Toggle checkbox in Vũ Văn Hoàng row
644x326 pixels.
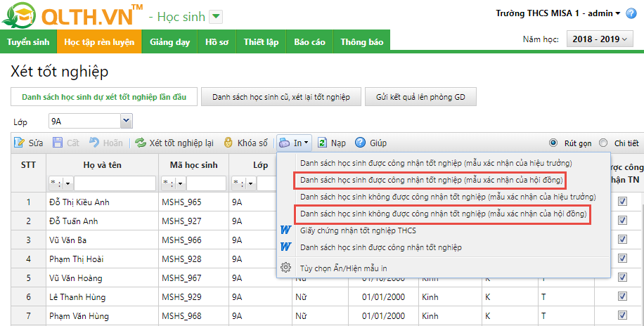622,277
